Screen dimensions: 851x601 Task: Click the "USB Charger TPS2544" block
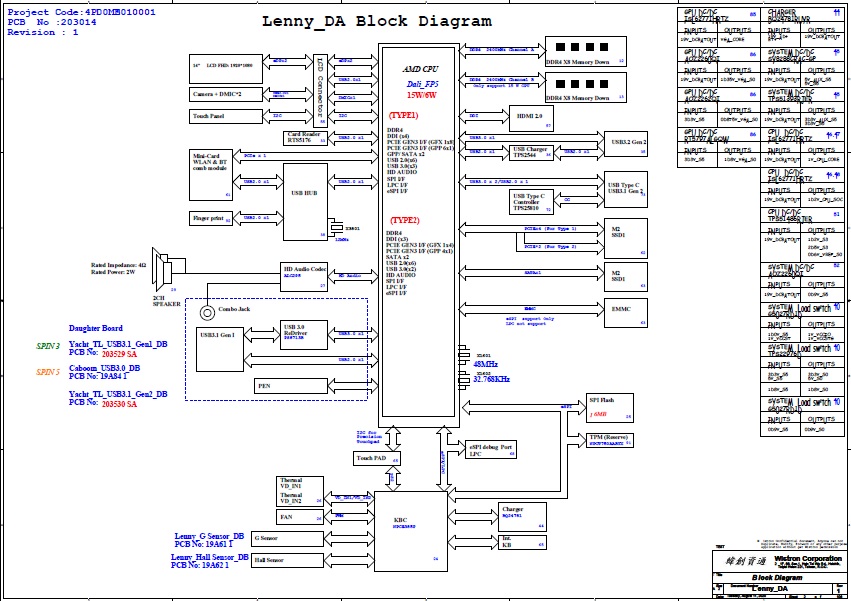(x=531, y=152)
